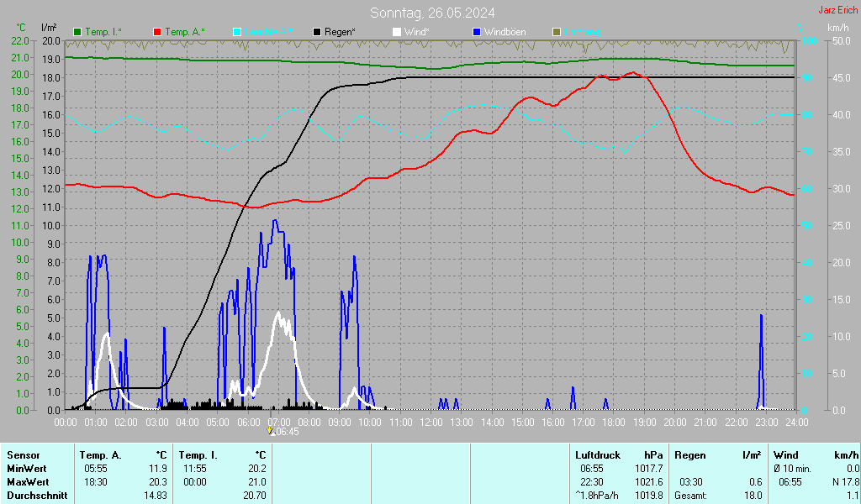The image size is (861, 504).
Task: Click the olive Empfang legend swatch
Action: point(557,33)
